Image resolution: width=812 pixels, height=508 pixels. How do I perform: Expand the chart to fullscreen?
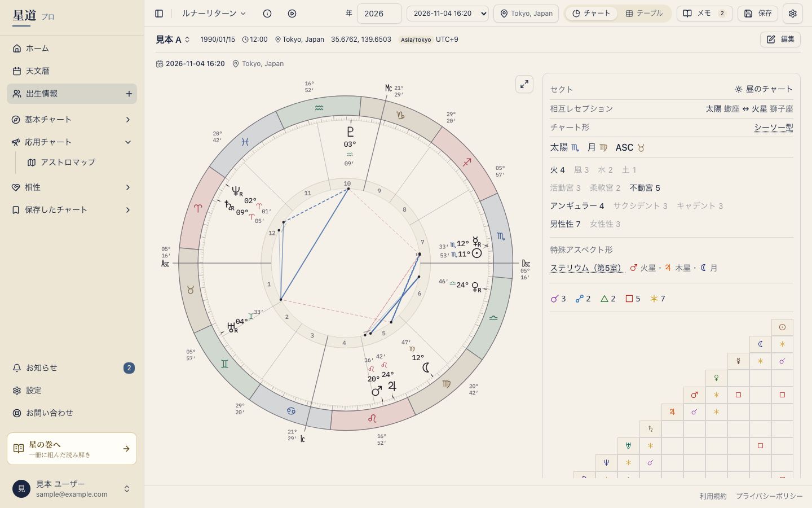tap(524, 84)
